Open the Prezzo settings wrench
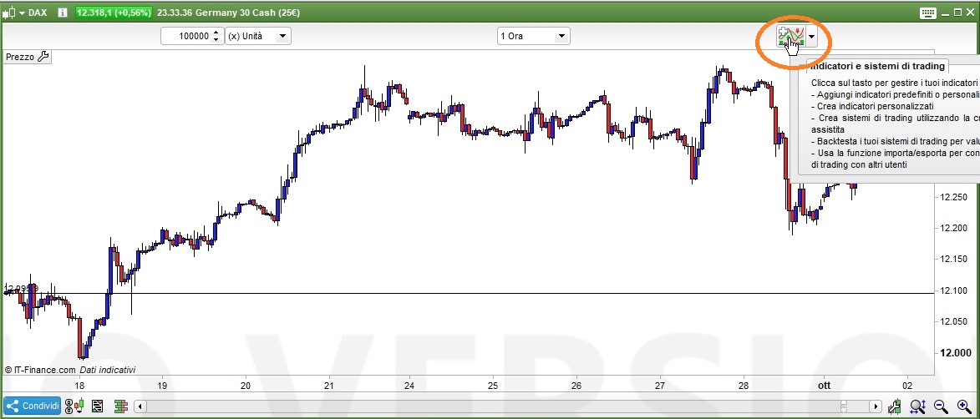 (43, 57)
